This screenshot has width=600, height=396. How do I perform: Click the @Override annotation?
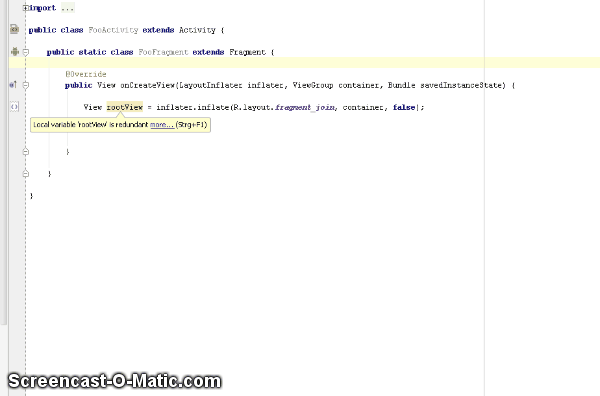tap(86, 74)
